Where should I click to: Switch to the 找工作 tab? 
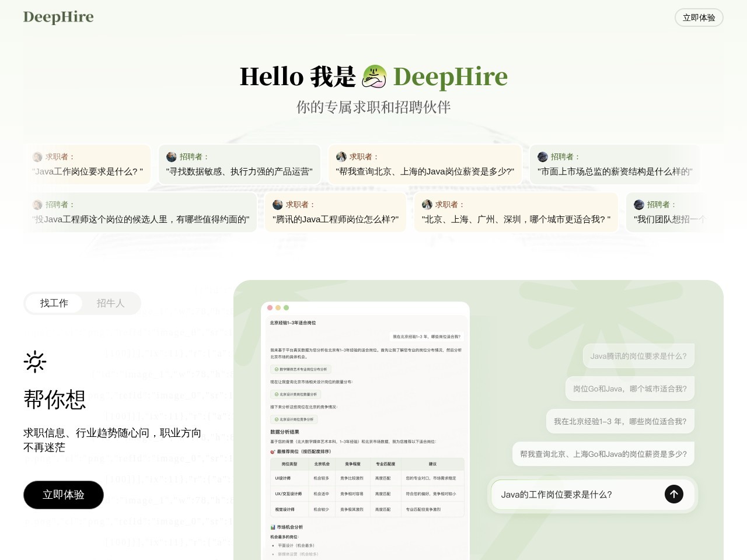click(x=54, y=303)
